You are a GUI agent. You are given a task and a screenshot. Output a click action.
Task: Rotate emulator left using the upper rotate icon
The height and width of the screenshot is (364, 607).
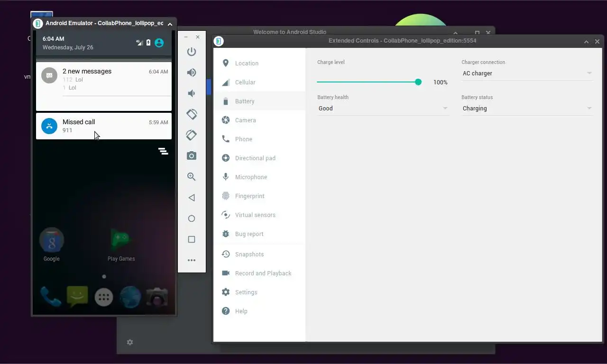[192, 114]
